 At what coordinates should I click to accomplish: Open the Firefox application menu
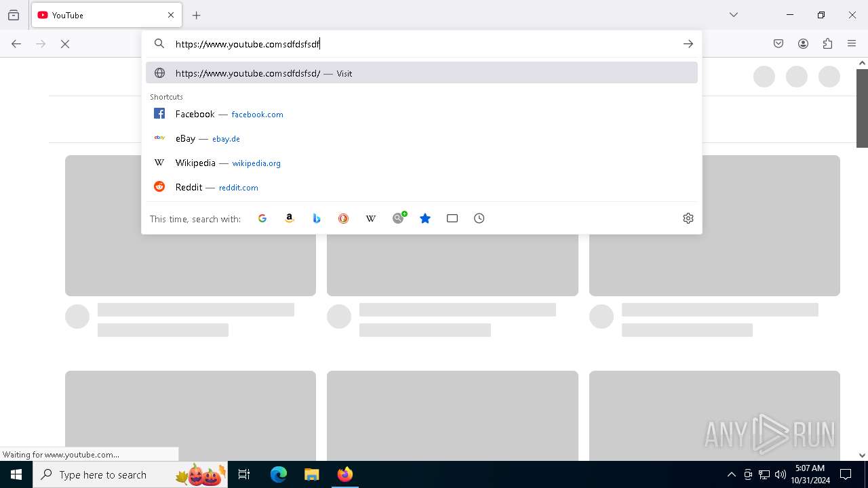click(852, 43)
